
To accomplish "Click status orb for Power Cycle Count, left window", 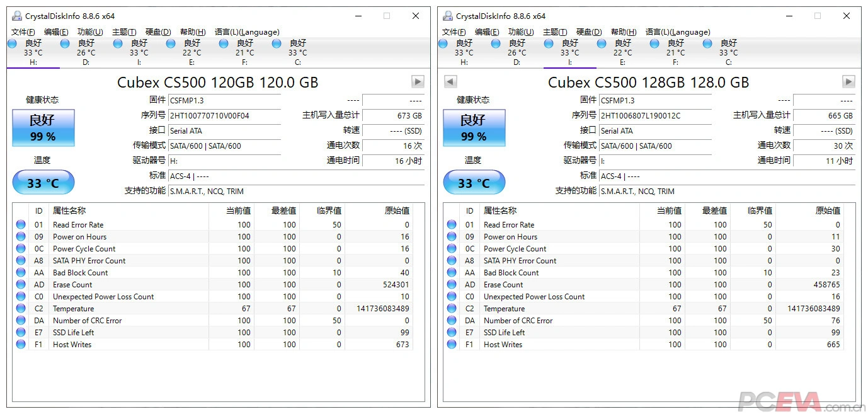I will 21,248.
